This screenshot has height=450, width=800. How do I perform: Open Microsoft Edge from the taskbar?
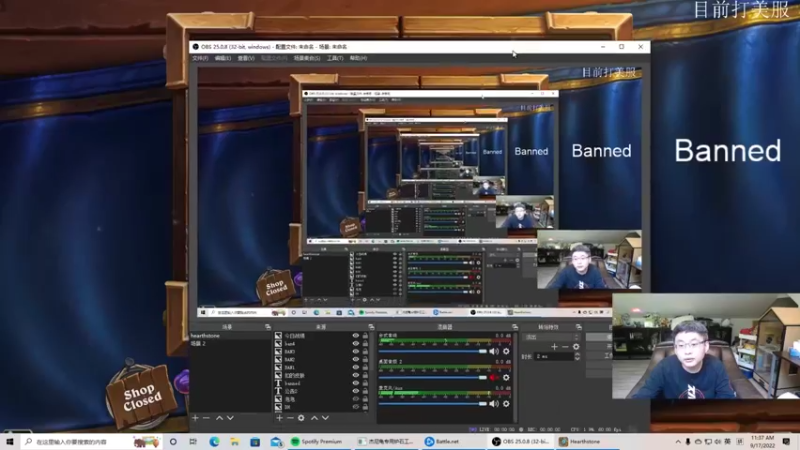214,441
